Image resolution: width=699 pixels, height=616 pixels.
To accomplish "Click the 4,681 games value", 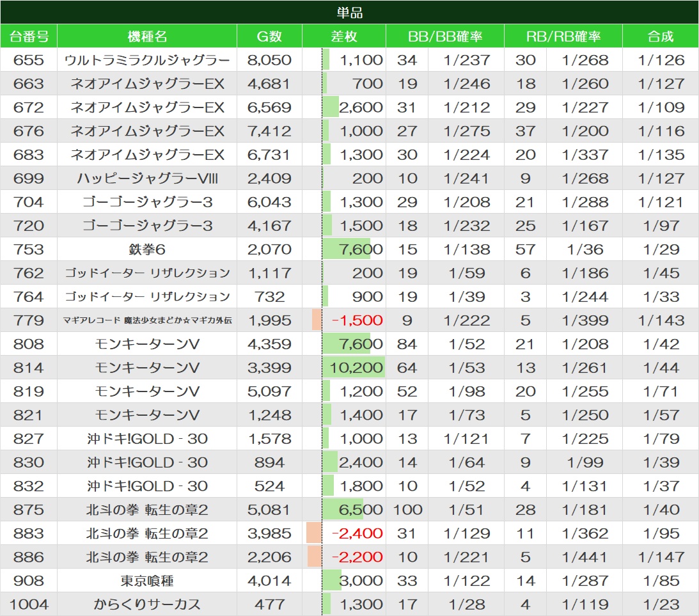I will 269,84.
